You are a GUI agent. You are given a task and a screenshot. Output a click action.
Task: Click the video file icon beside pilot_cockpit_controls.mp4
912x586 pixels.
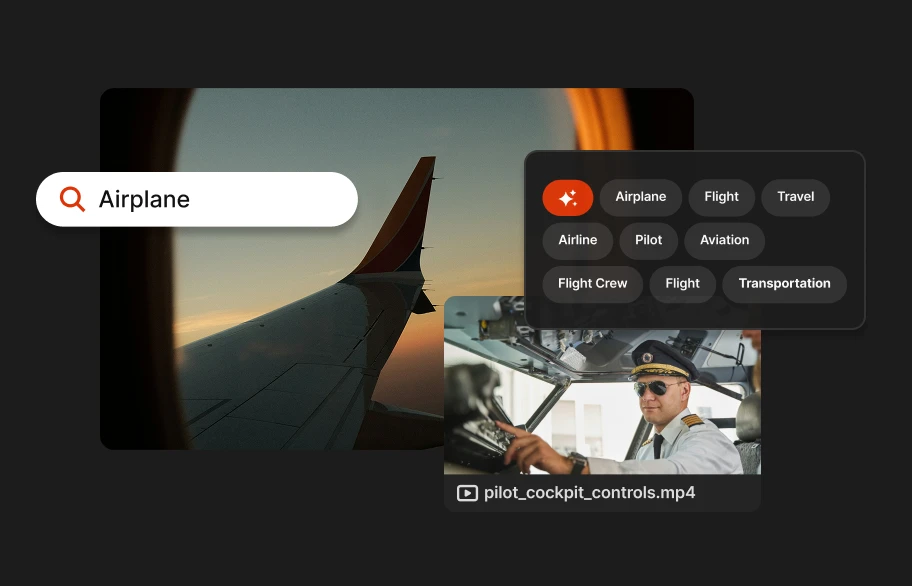467,493
